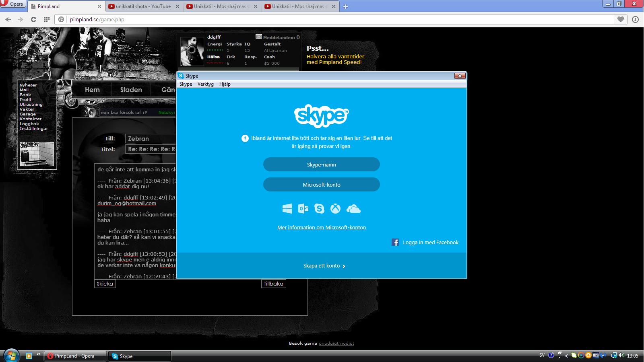This screenshot has height=362, width=644.
Task: Open a new browser tab
Action: click(345, 6)
